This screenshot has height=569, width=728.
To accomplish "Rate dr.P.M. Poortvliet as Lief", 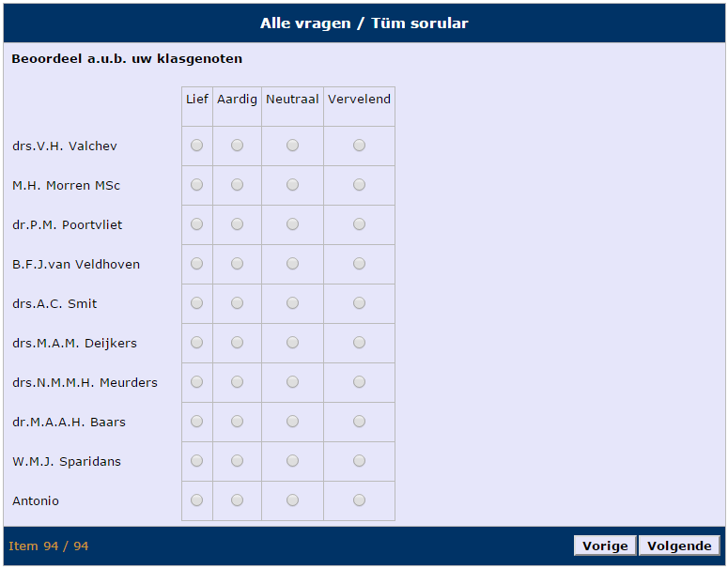I will pos(196,224).
